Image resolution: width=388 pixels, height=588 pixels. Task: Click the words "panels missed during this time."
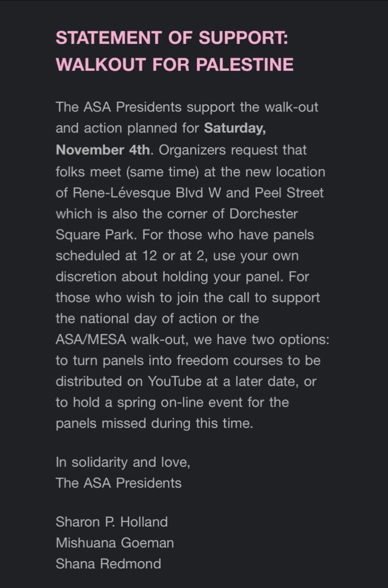pos(154,423)
